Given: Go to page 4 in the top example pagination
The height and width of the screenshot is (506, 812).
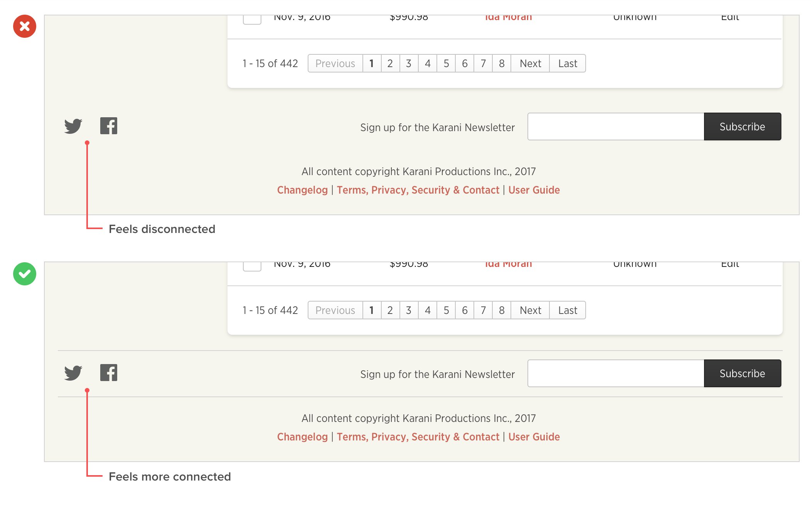Looking at the screenshot, I should [x=428, y=63].
